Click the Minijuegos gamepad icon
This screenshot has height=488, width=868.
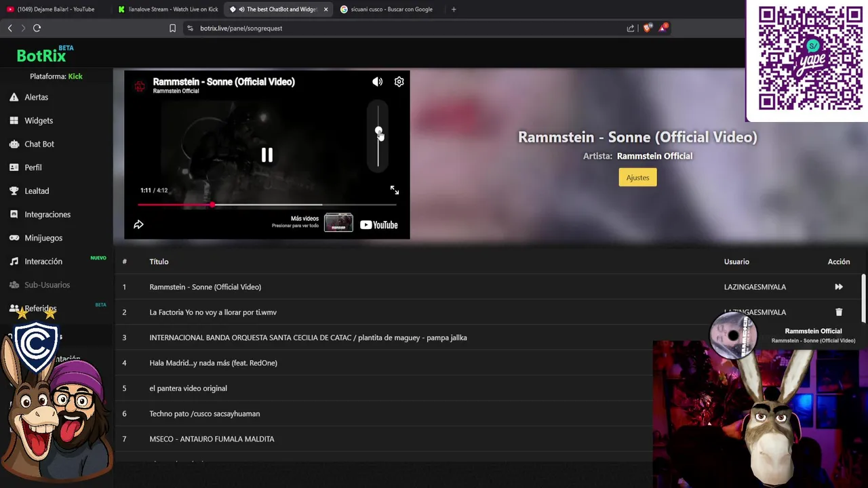point(14,238)
